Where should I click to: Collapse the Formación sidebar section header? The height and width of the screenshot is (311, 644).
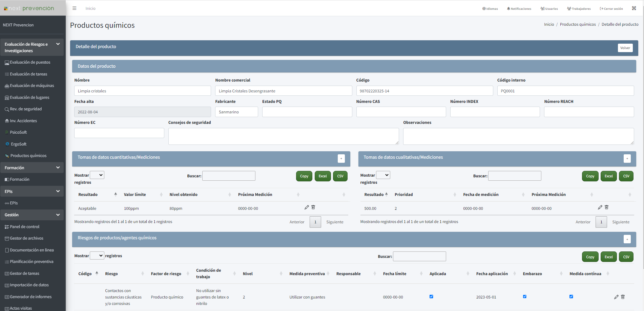coord(32,168)
